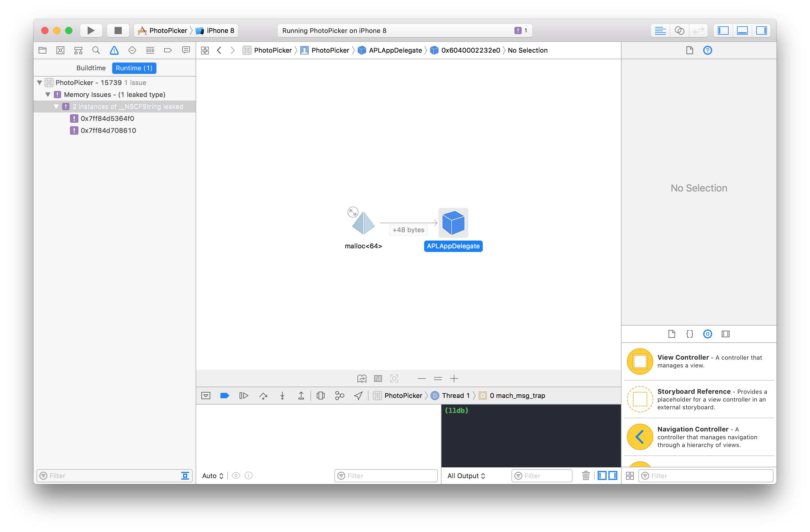Click the Debug View Hierarchy icon
810x532 pixels.
point(320,396)
